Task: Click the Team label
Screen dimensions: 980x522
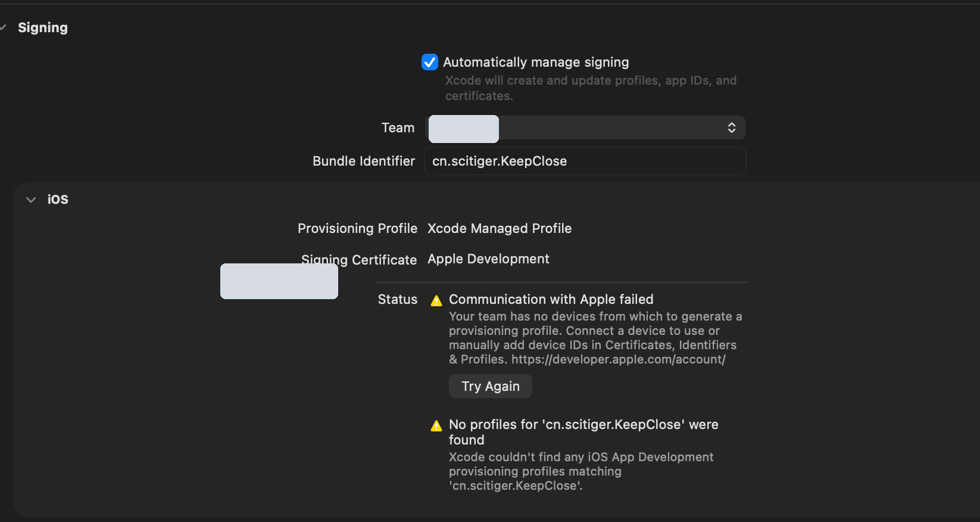Action: click(x=398, y=128)
